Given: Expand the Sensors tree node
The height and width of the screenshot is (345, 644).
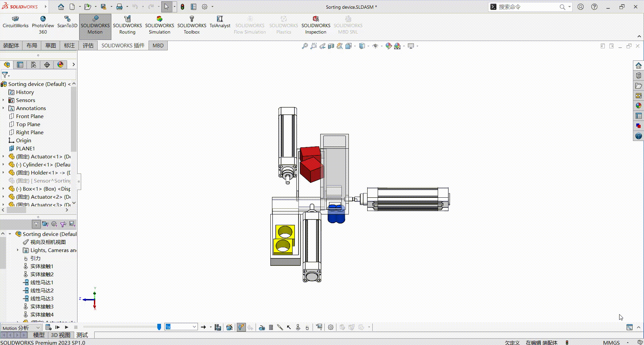Looking at the screenshot, I should pos(3,100).
